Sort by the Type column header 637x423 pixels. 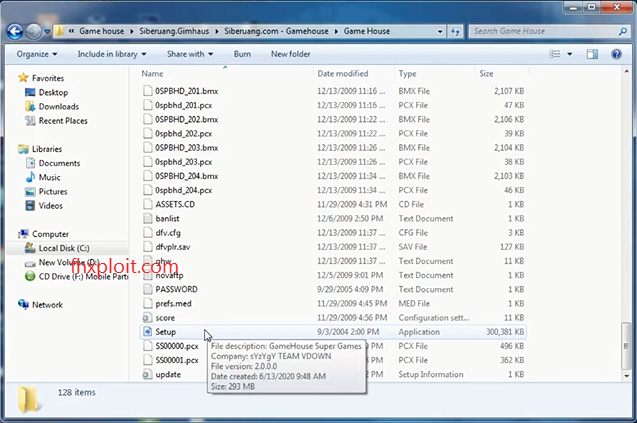click(407, 74)
